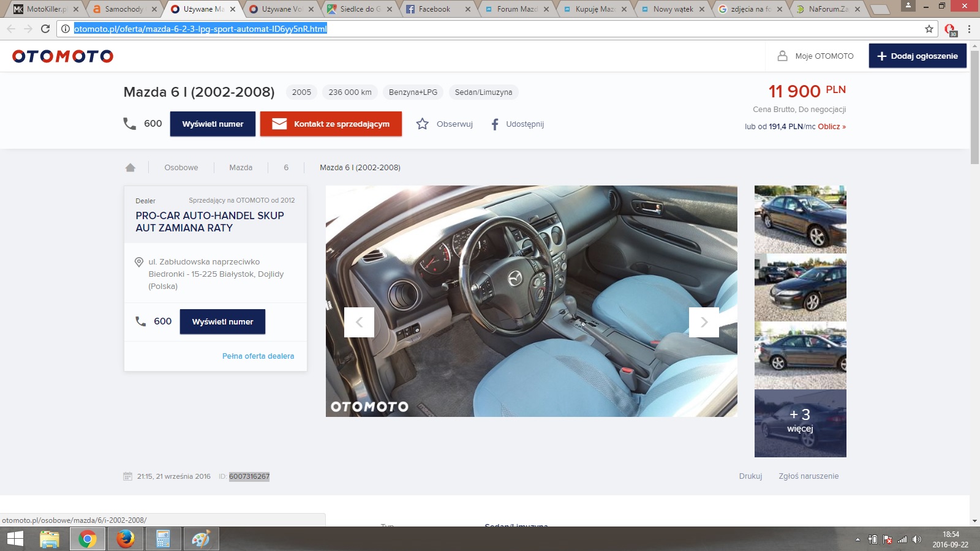Share listing via Facebook icon
The width and height of the screenshot is (980, 551).
(x=495, y=124)
